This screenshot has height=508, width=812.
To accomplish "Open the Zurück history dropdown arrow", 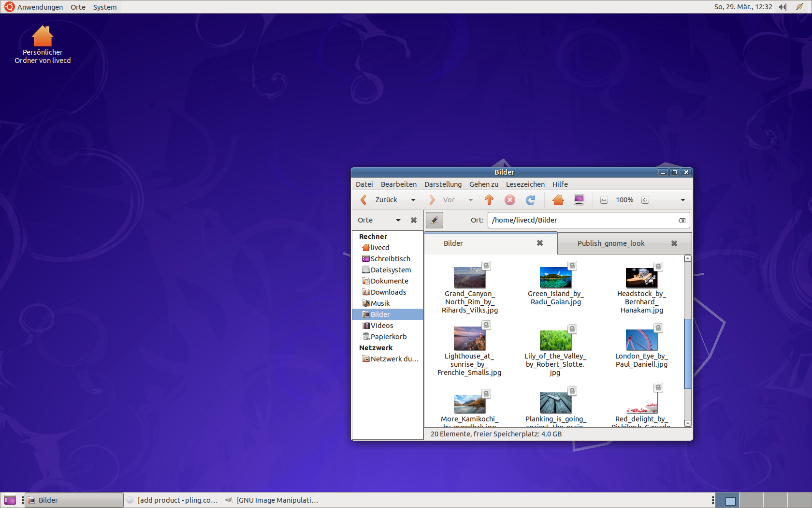I will pyautogui.click(x=413, y=200).
